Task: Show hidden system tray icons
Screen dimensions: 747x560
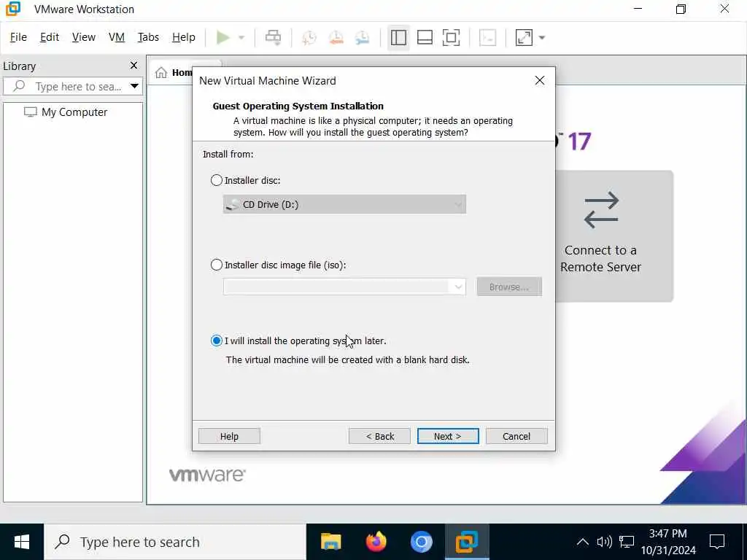Action: coord(582,542)
